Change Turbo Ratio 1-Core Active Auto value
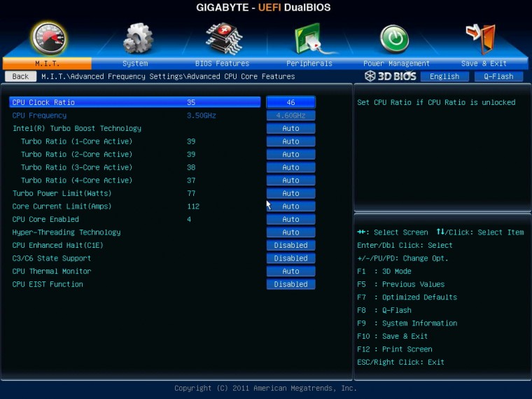Image resolution: width=532 pixels, height=399 pixels. click(x=290, y=141)
